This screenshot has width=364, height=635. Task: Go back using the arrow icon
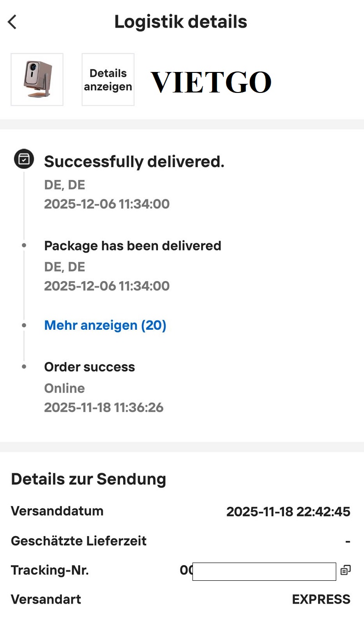pos(13,22)
